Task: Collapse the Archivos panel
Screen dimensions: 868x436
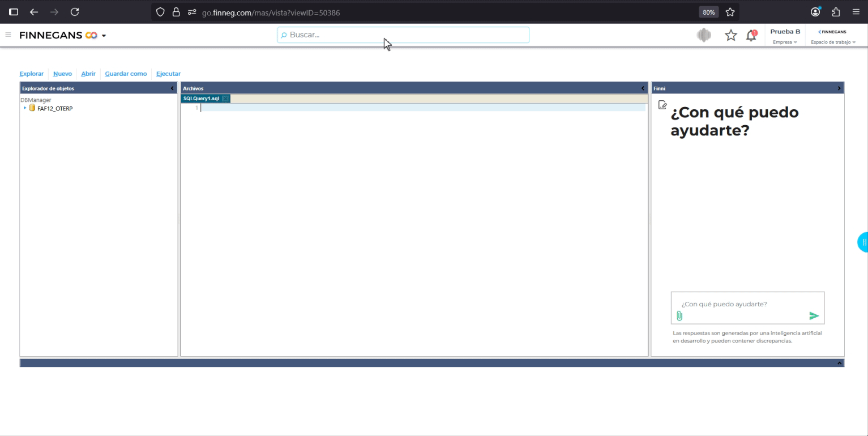Action: coord(643,88)
